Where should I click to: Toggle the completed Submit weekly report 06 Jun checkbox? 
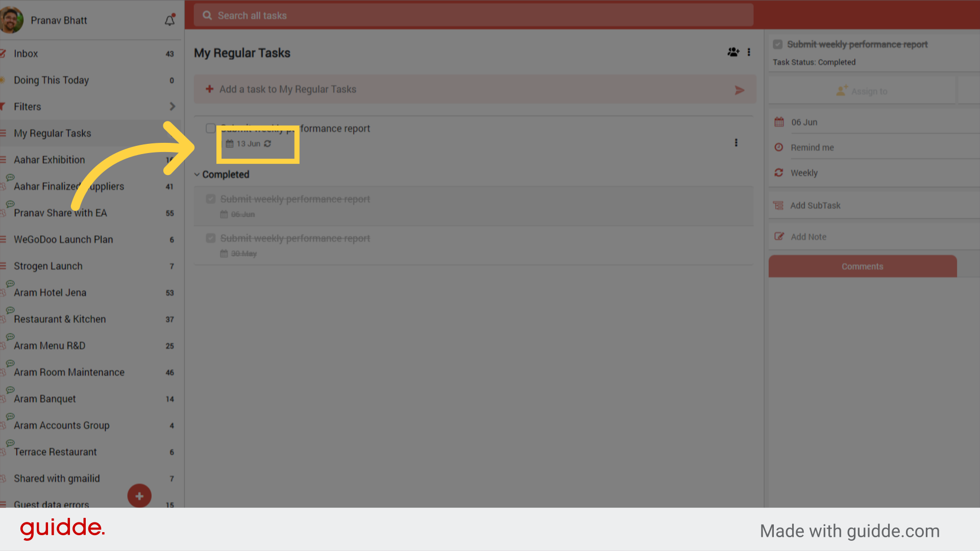(x=211, y=198)
